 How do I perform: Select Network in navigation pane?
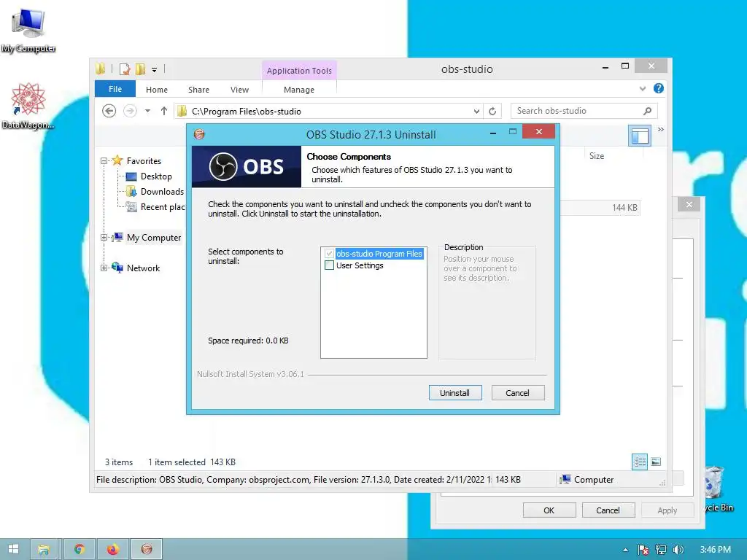pos(144,268)
